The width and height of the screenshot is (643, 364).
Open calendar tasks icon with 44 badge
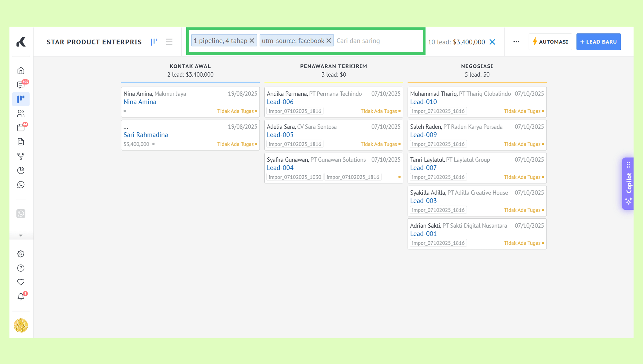coord(21,128)
